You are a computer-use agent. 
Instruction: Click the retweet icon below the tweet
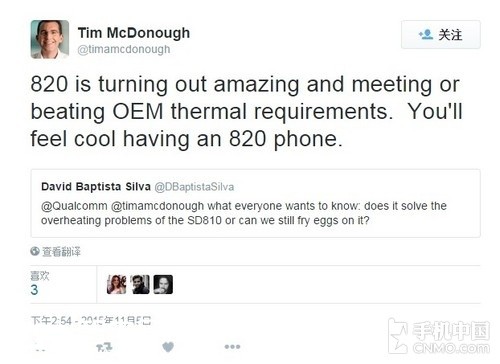pos(104,347)
